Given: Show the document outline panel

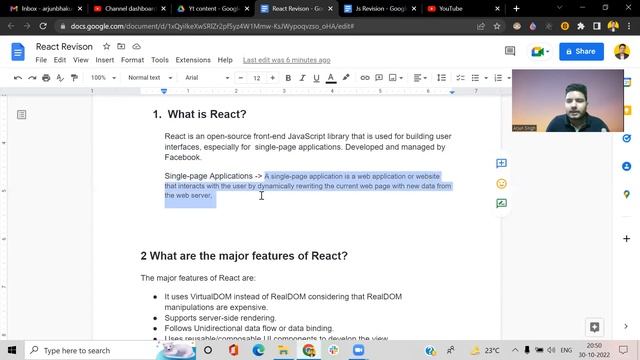Looking at the screenshot, I should click(22, 115).
